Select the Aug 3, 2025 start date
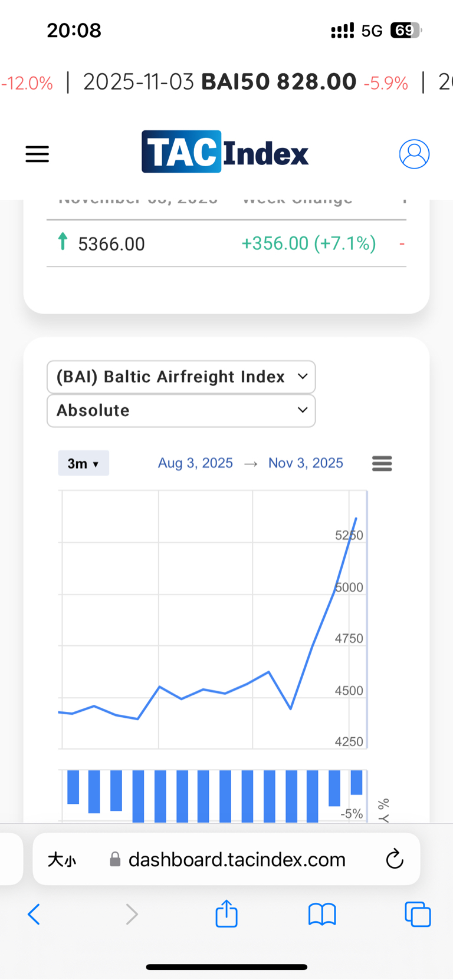The image size is (453, 980). tap(195, 463)
